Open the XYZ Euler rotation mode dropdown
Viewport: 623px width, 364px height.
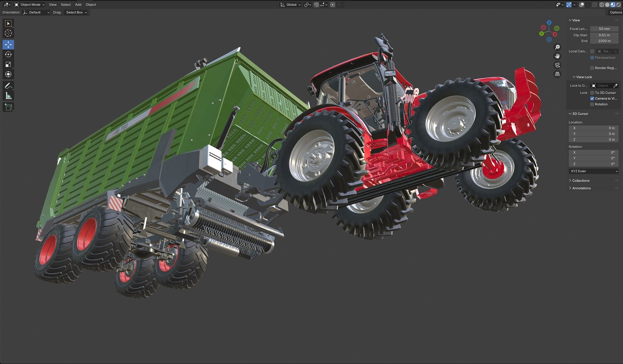tap(594, 171)
